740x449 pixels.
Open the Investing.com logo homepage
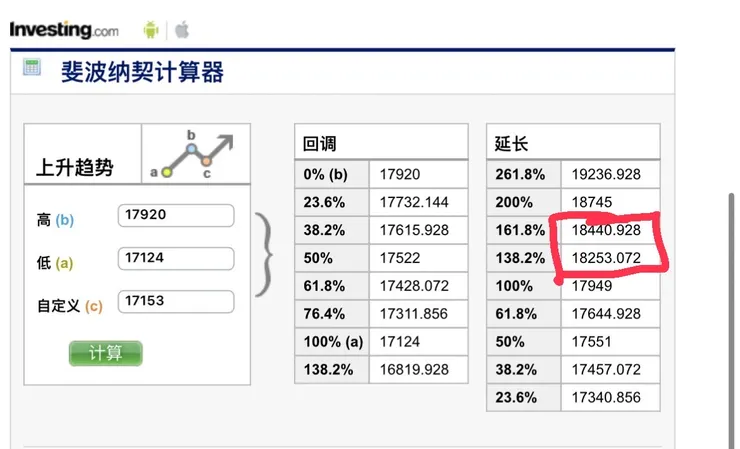tap(64, 30)
